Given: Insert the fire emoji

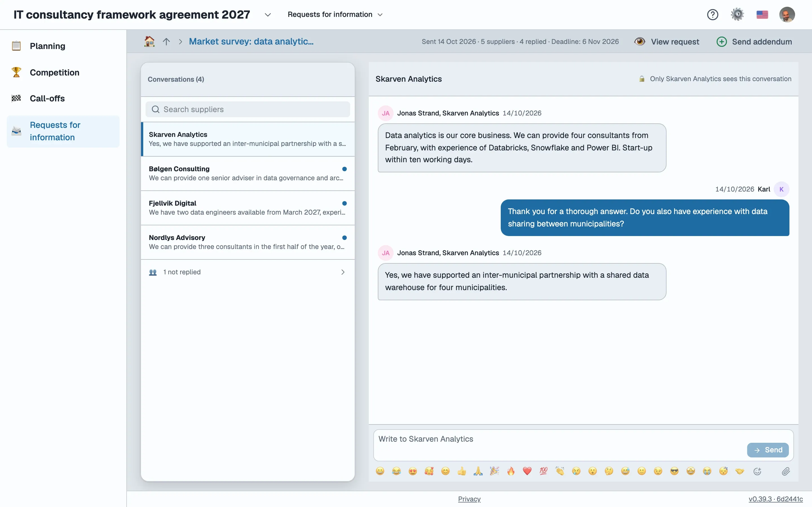Looking at the screenshot, I should (511, 471).
